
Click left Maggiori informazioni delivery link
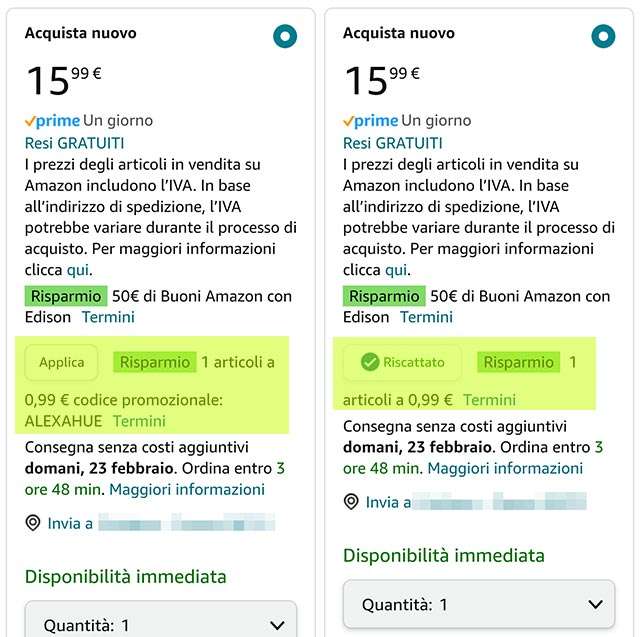point(187,489)
